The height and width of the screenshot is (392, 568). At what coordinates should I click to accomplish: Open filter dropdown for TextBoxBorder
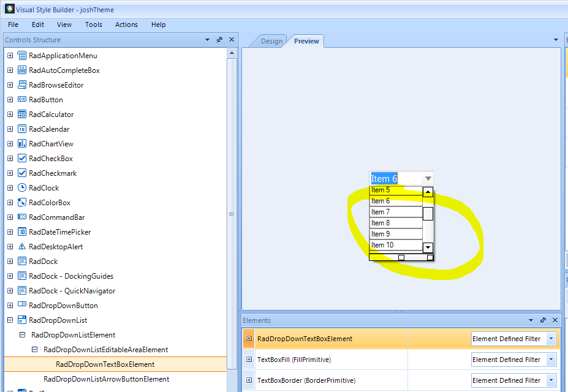point(551,380)
